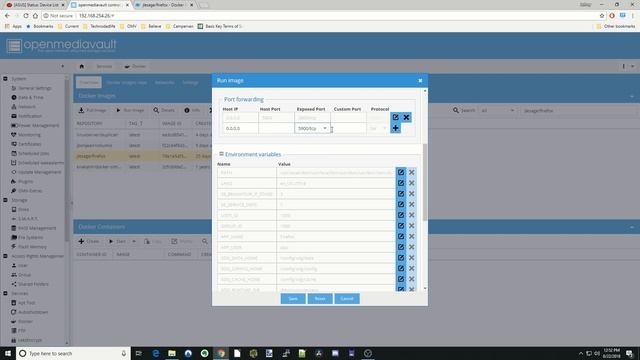Remove the PATH environment variable
640x360 pixels.
(411, 172)
